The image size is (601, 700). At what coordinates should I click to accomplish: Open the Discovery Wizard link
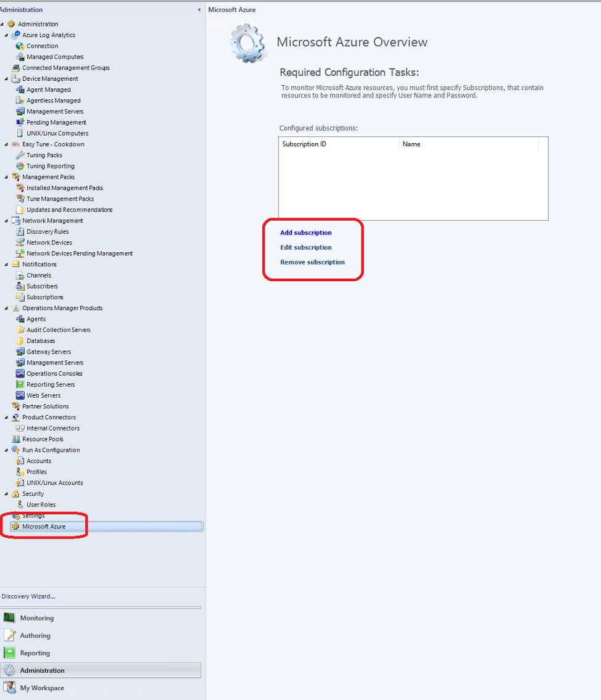pos(28,596)
